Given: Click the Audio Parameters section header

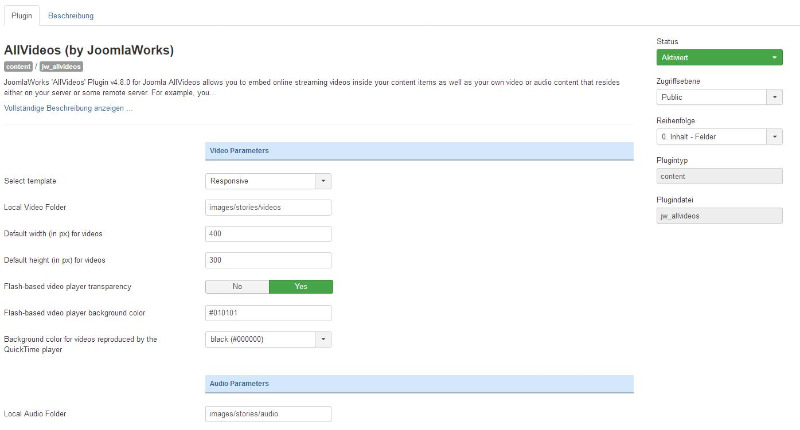Looking at the screenshot, I should click(x=419, y=384).
